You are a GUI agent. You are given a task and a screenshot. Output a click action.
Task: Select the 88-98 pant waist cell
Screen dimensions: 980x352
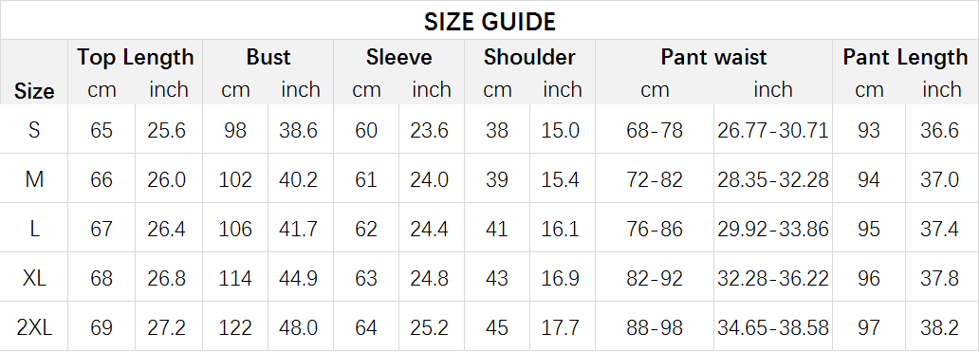coord(655,327)
